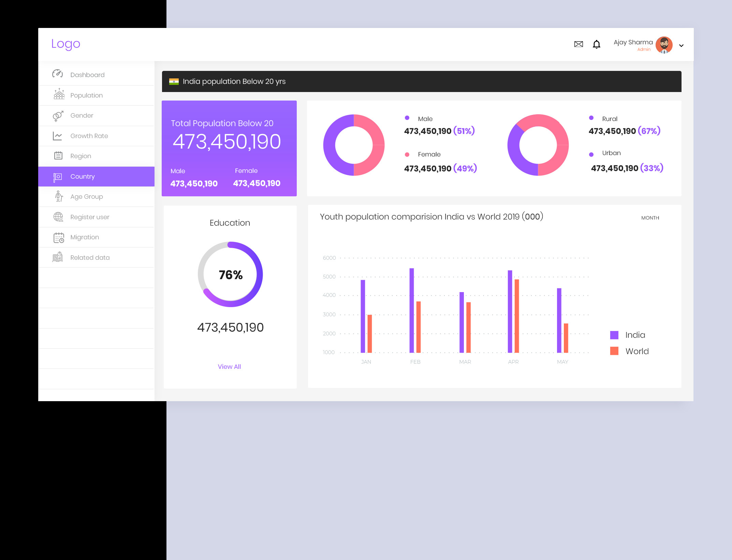The image size is (732, 560).
Task: Click the Migration calendar icon
Action: (x=59, y=238)
